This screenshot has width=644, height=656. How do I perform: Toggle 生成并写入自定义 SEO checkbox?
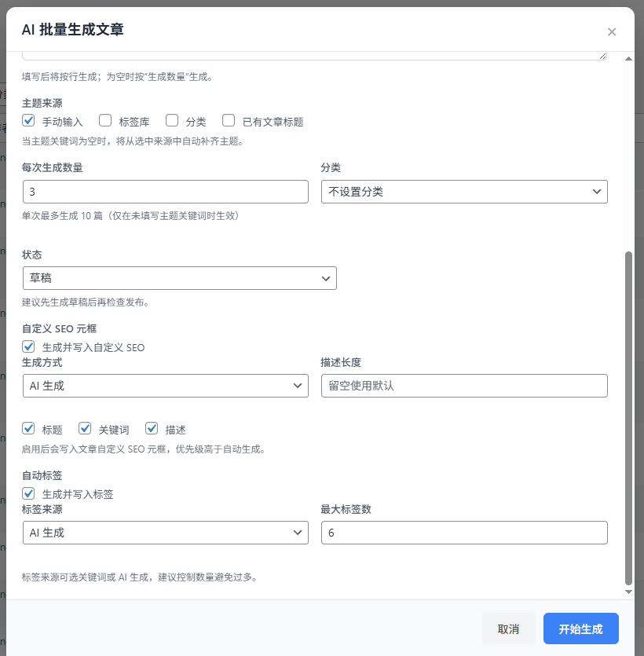(x=29, y=346)
